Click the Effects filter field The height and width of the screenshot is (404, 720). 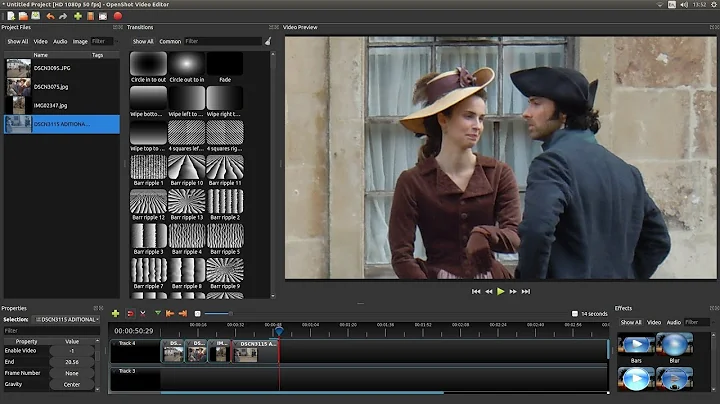pos(697,322)
